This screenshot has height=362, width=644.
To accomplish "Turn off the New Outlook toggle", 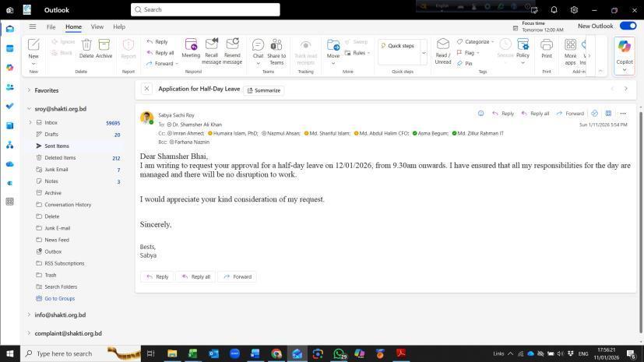I will (x=628, y=26).
